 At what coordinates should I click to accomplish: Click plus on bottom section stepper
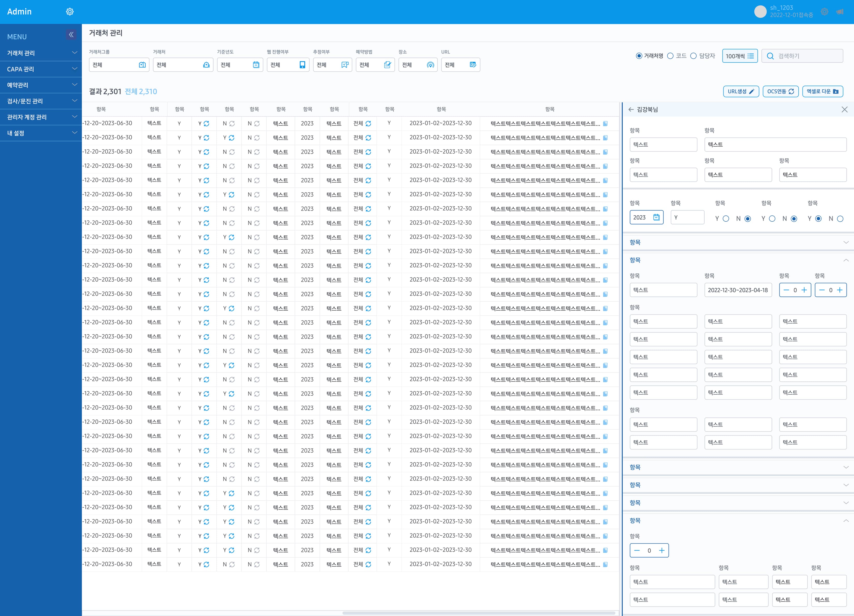[x=661, y=551]
